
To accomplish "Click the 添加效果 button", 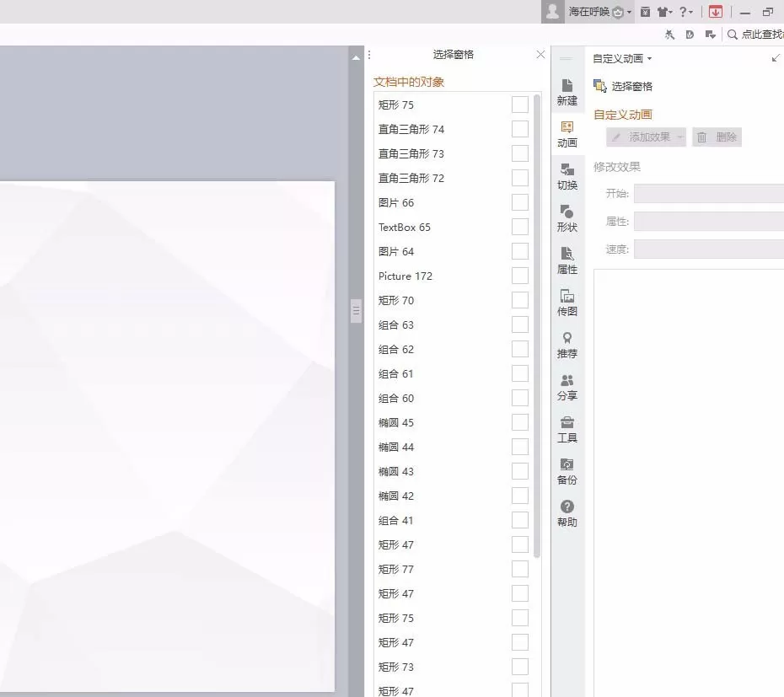I will click(x=646, y=137).
